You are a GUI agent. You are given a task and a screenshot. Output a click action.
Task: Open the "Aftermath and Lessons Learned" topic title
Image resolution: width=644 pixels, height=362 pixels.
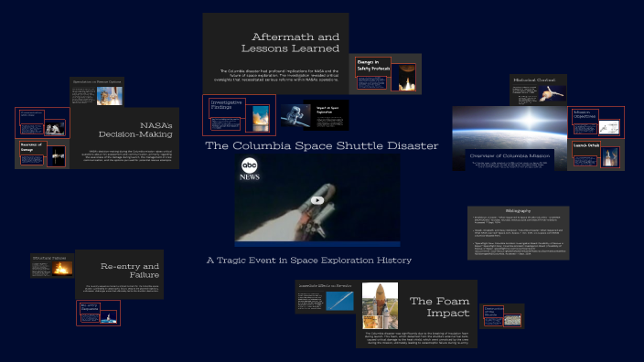[290, 43]
